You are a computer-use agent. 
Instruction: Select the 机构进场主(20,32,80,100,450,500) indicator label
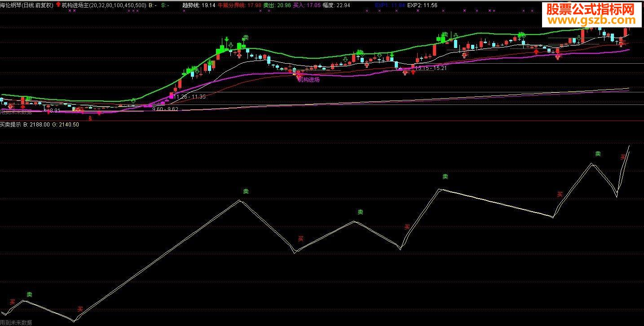(x=104, y=5)
